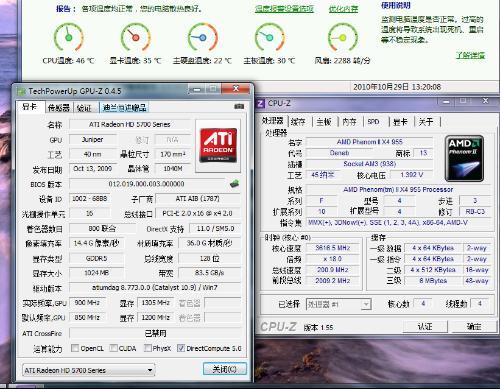Click the main hard disk temperature gauge (22℃)
Screen dimensions: 500x389
click(203, 37)
